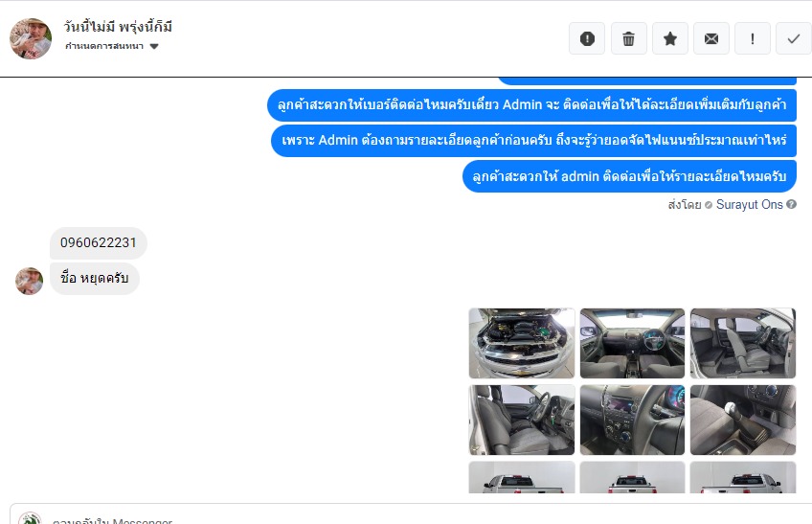Click help icon beside Surayut Ons
The height and width of the screenshot is (524, 812).
[x=791, y=204]
